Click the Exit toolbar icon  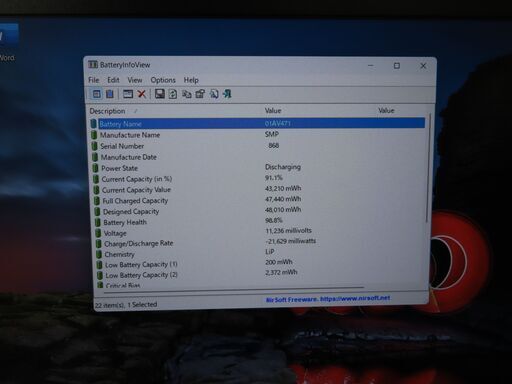[227, 94]
